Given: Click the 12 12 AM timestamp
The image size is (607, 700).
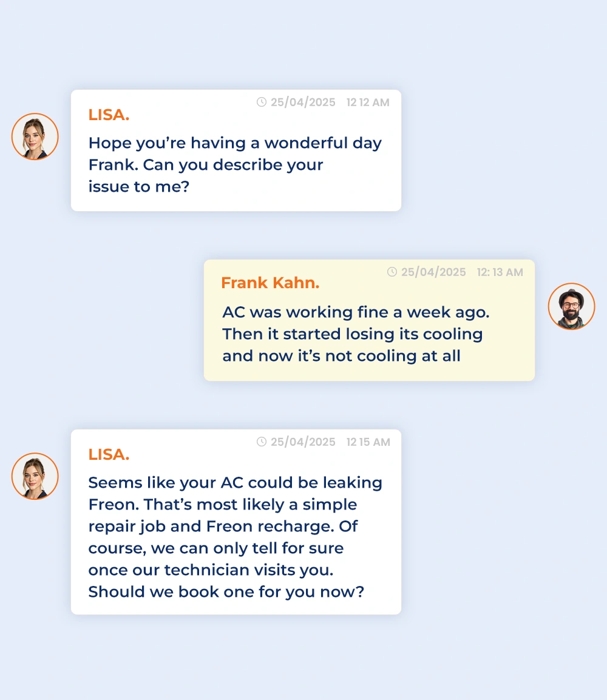Looking at the screenshot, I should (368, 103).
